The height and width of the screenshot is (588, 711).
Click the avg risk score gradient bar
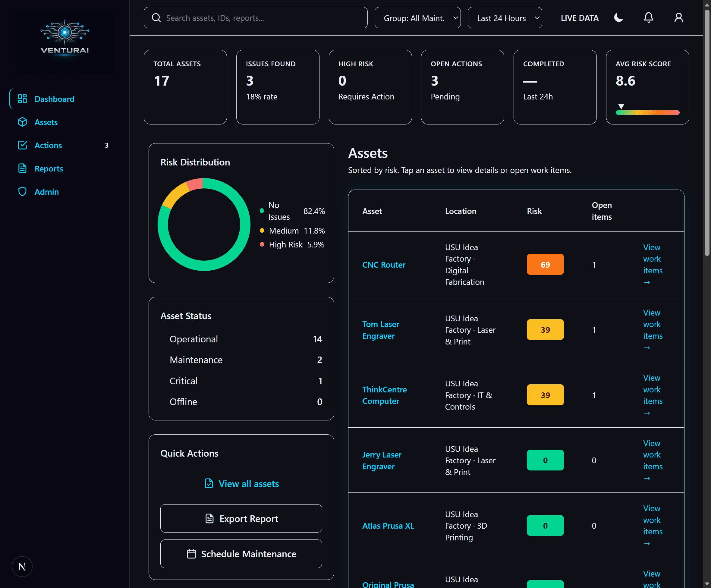coord(647,112)
